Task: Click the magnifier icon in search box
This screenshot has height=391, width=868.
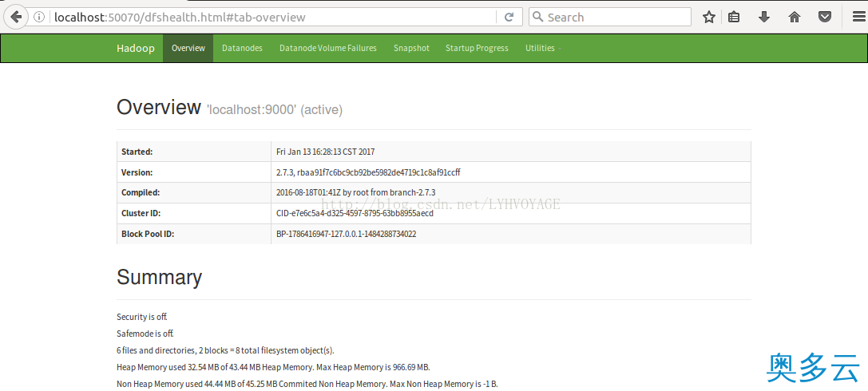Action: [x=537, y=17]
